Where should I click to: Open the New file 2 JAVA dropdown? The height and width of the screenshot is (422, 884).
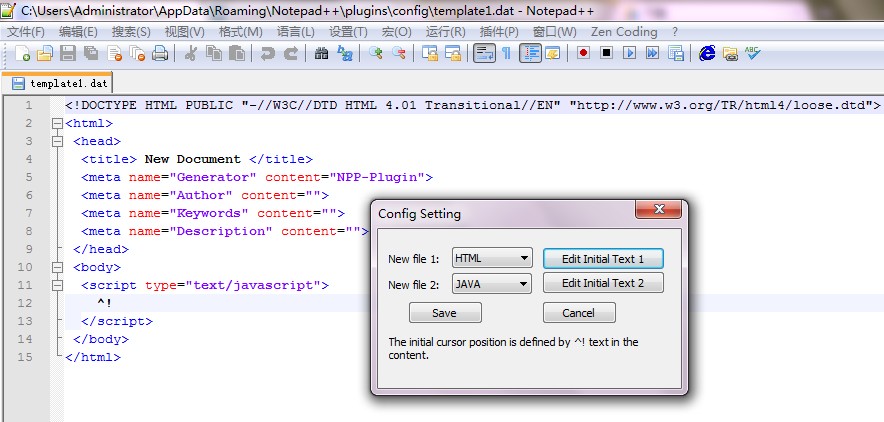(x=492, y=284)
